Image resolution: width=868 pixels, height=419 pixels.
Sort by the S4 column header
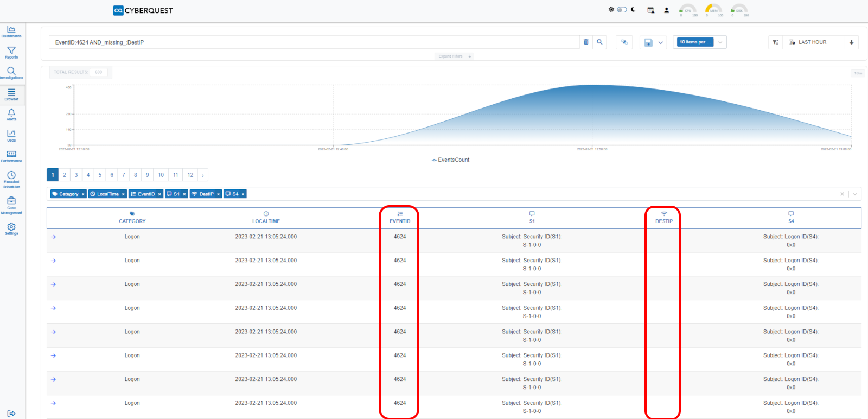click(x=791, y=218)
